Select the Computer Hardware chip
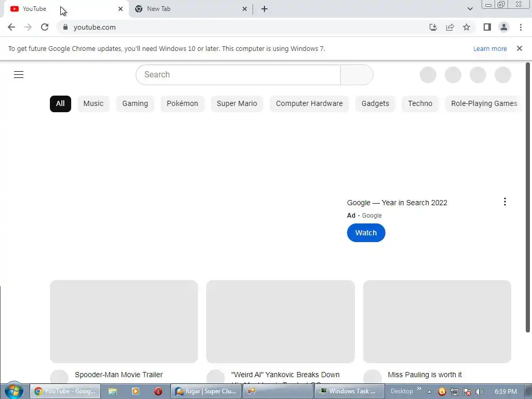This screenshot has height=399, width=532. (x=309, y=104)
